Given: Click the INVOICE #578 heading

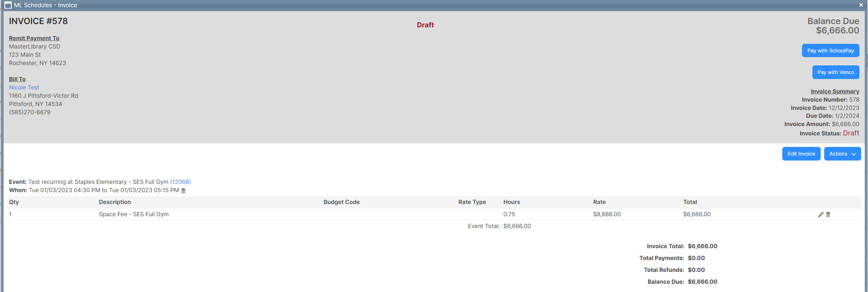Looking at the screenshot, I should pyautogui.click(x=38, y=21).
